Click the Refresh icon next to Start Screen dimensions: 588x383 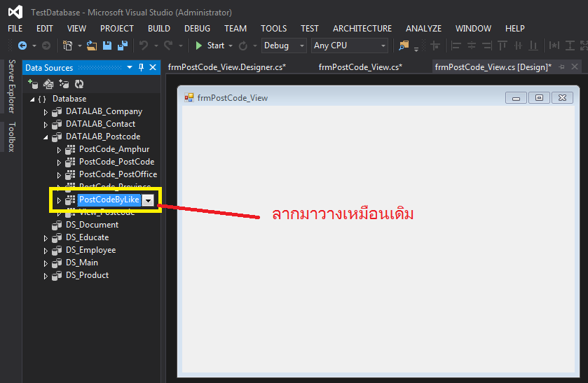pyautogui.click(x=243, y=46)
